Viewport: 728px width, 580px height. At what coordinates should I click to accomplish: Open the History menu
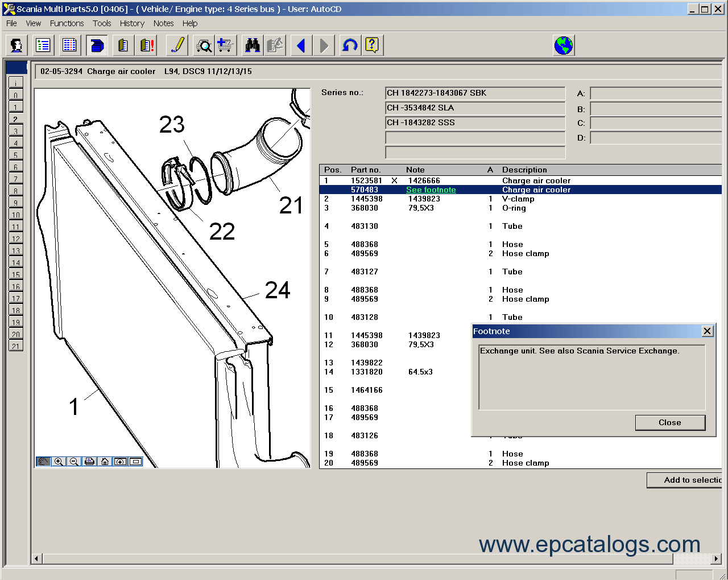pos(132,23)
